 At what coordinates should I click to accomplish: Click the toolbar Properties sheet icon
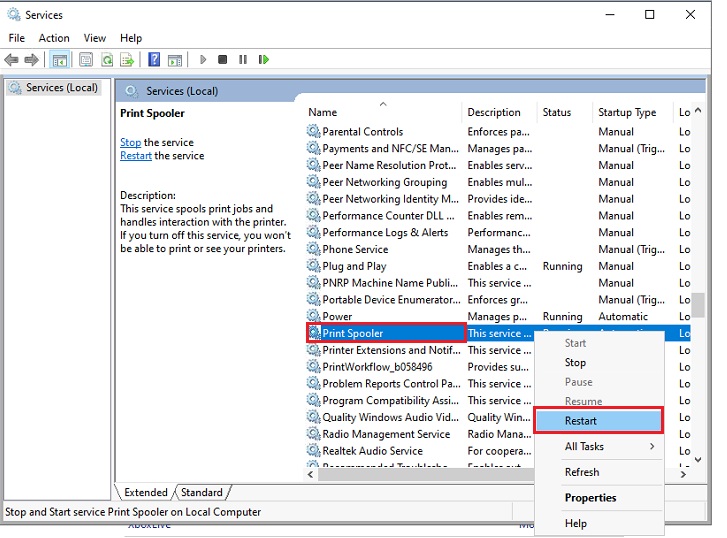[x=86, y=60]
